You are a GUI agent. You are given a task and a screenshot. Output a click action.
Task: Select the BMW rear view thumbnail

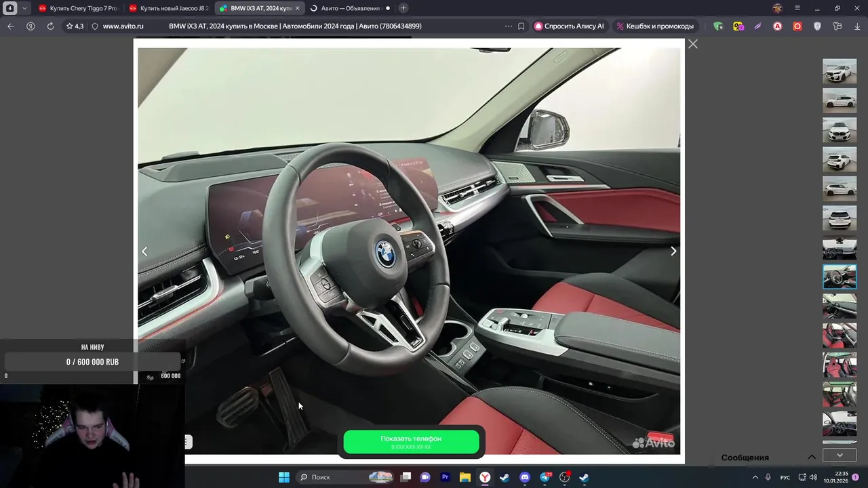840,218
